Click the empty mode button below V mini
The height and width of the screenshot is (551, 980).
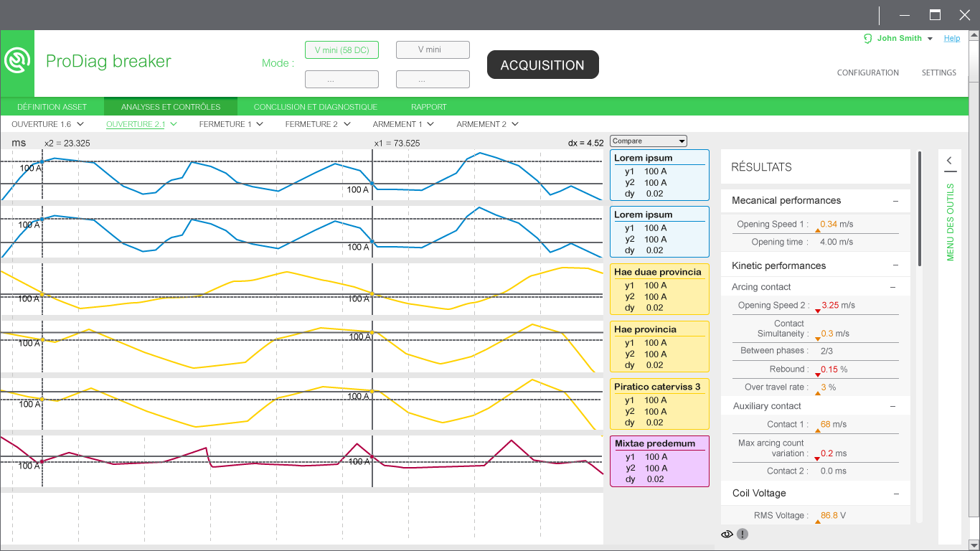433,79
